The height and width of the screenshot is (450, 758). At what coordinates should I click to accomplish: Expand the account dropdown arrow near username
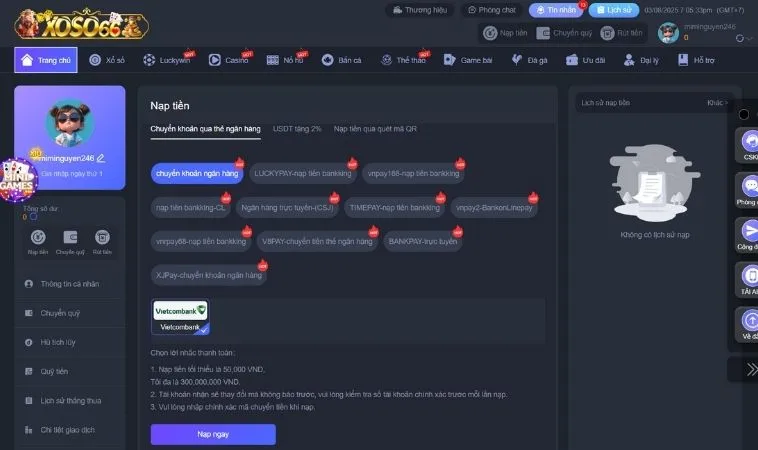740,38
